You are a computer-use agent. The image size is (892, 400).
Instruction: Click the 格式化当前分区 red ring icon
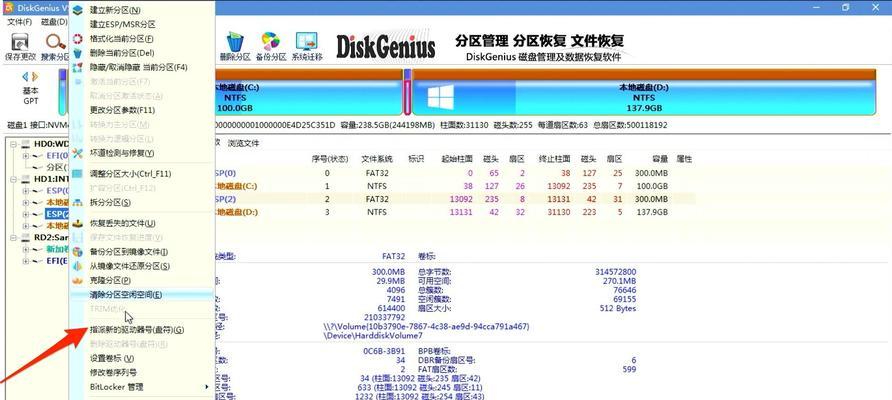pos(78,39)
